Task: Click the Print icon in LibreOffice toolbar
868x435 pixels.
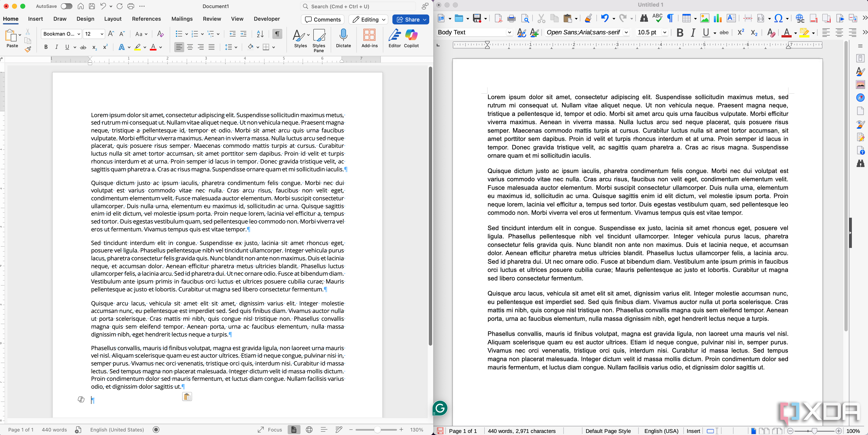Action: 511,19
